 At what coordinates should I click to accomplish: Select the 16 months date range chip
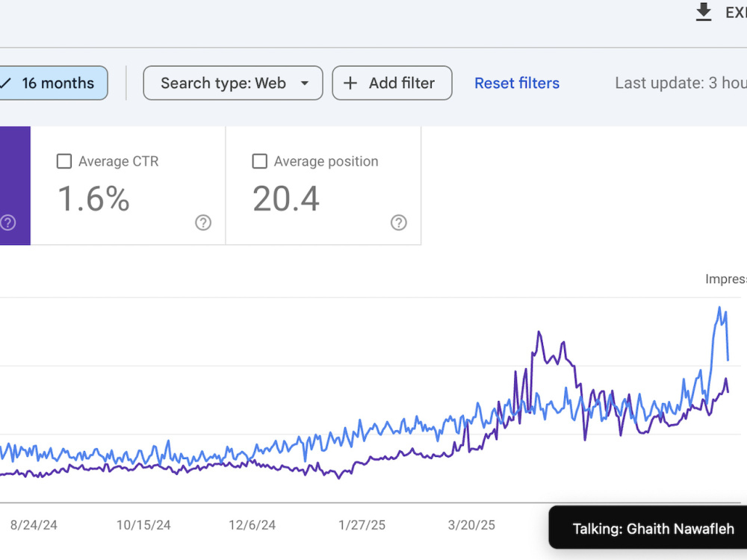coord(53,83)
